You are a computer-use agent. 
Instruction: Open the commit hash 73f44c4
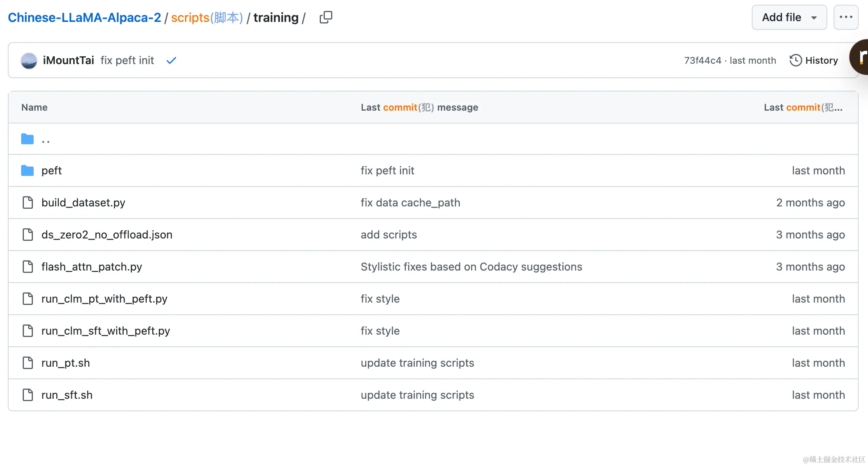coord(702,61)
